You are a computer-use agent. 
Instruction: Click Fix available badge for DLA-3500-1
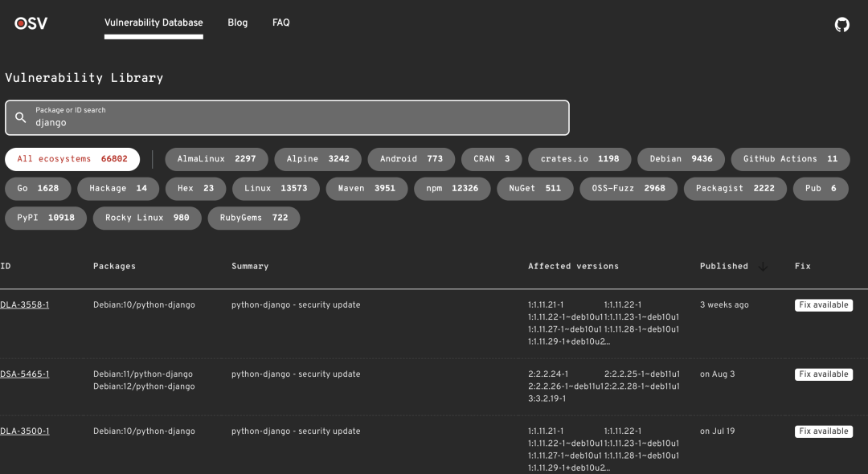824,431
